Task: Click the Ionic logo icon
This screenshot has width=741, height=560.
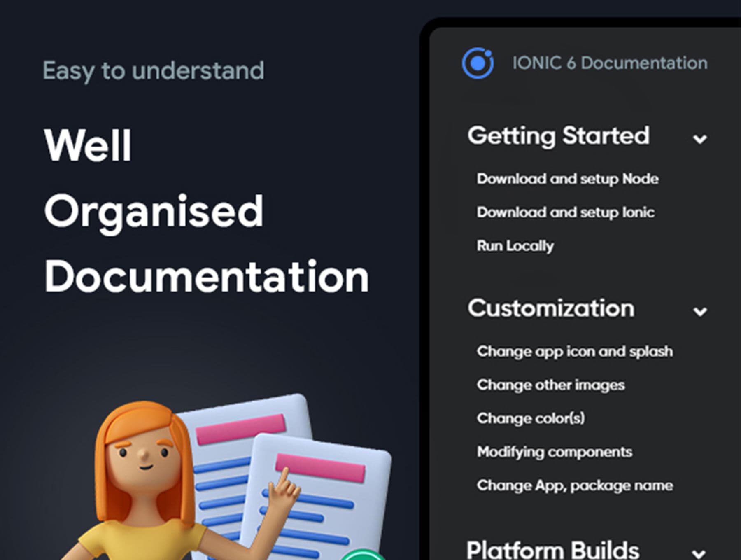Action: 478,63
